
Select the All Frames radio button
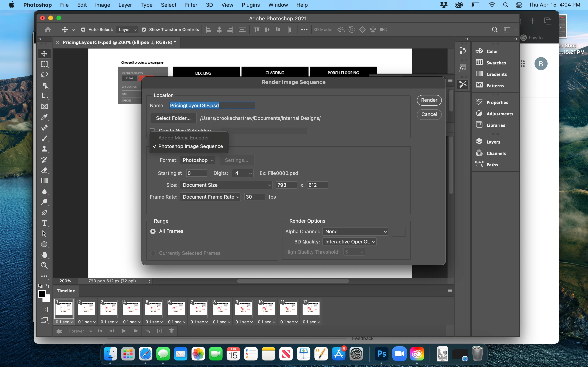coord(153,231)
